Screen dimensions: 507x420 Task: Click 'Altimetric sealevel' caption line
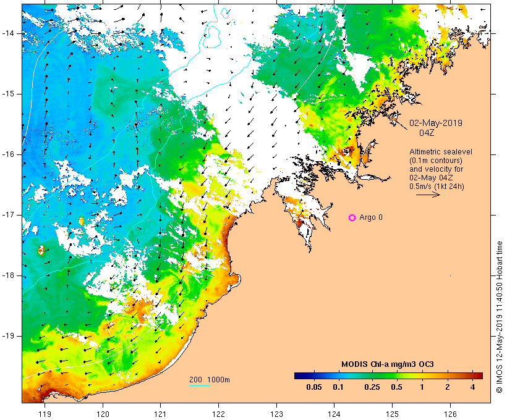click(x=441, y=152)
